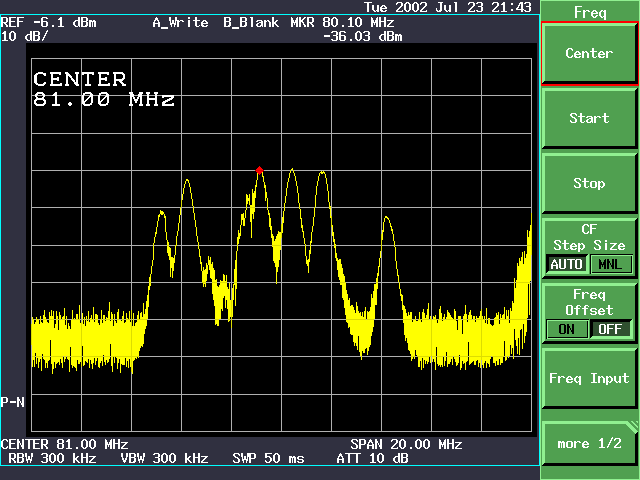Click the Freq menu title
Screen dimensions: 640x480
590,13
